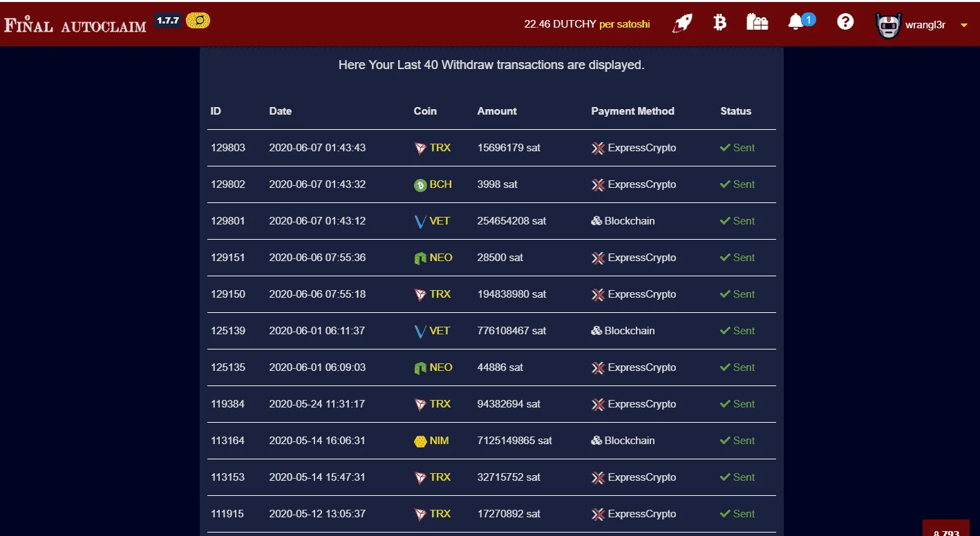Click the Sent status in row 125135
This screenshot has width=980, height=536.
(737, 367)
